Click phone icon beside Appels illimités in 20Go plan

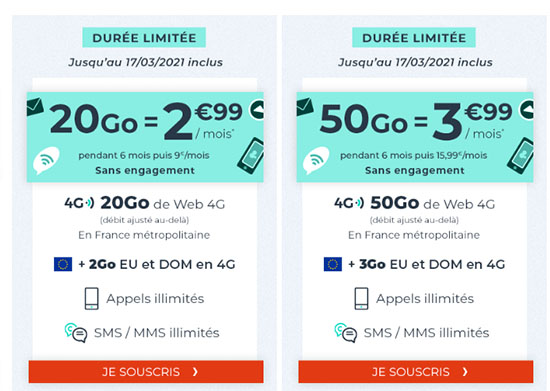(92, 298)
